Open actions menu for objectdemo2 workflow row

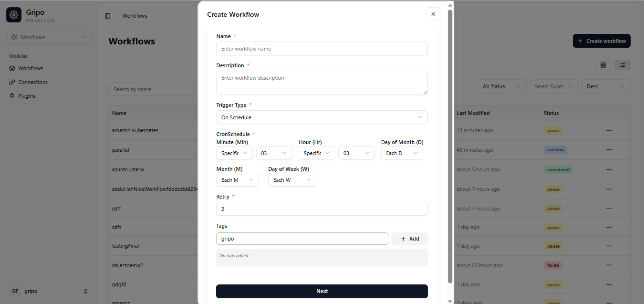609,265
